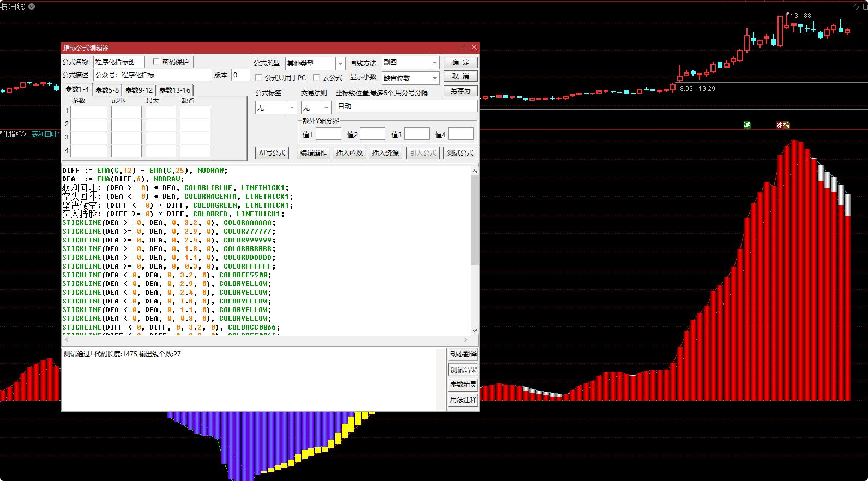This screenshot has width=868, height=481.
Task: Check the 云公式 option
Action: (316, 78)
